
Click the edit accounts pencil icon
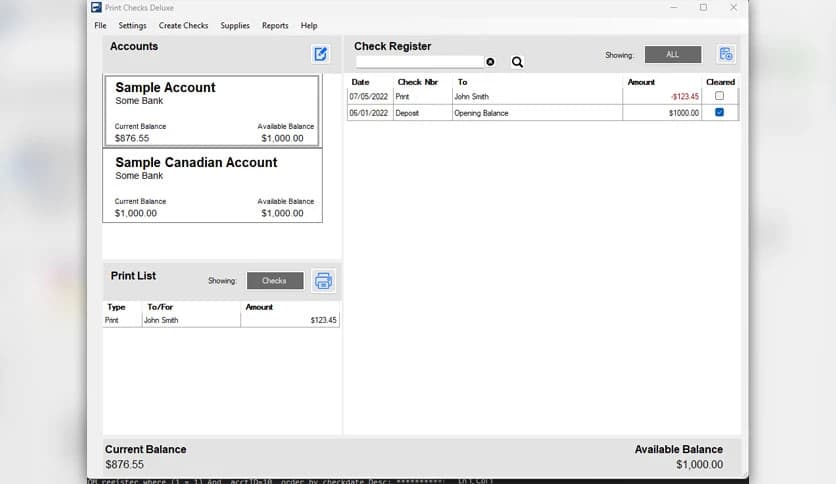[320, 54]
